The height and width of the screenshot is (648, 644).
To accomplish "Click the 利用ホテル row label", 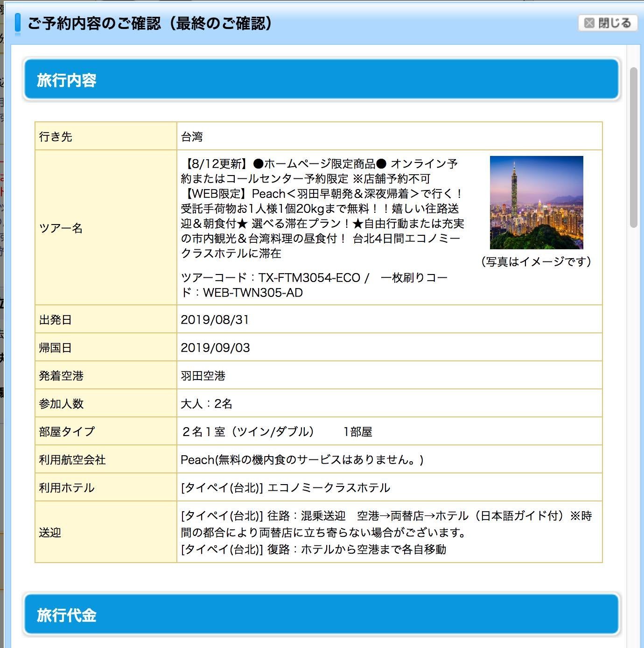I will click(67, 487).
